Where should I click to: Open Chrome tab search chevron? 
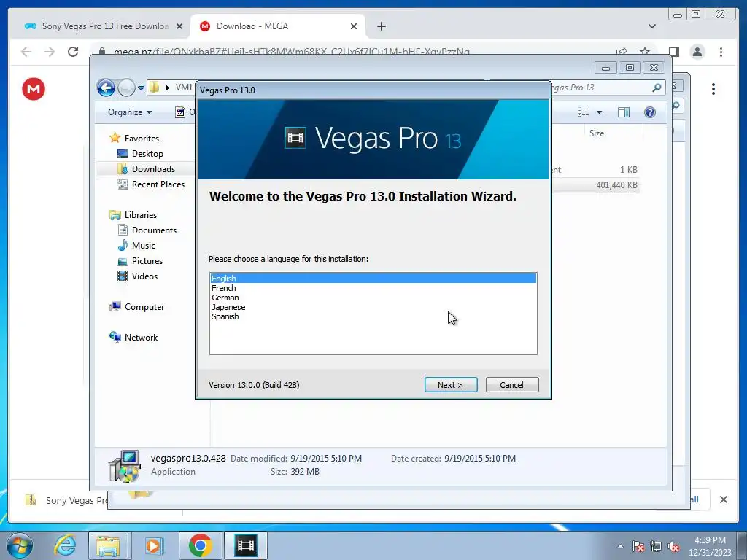point(651,27)
